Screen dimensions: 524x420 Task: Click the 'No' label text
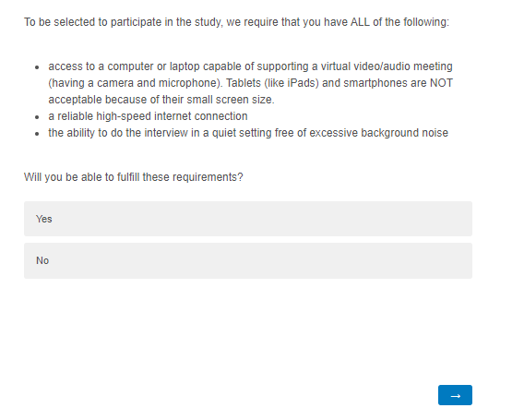click(42, 260)
